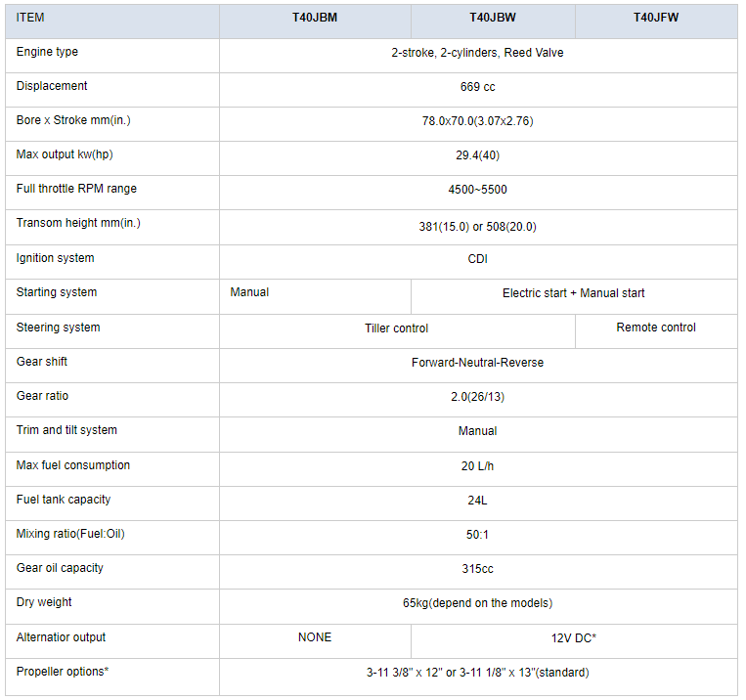746x700 pixels.
Task: Select the CDI ignition system cell
Action: tap(478, 262)
